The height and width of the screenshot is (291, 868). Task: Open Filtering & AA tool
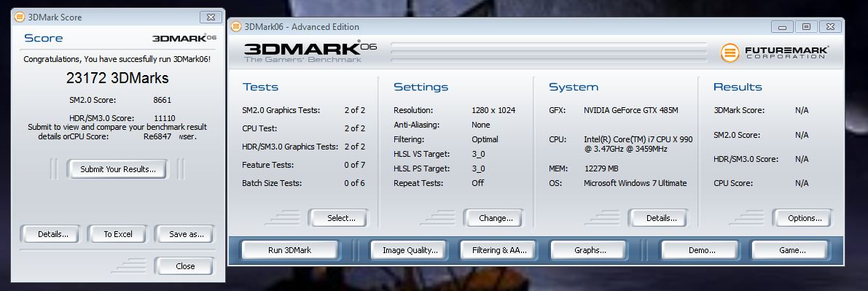coord(499,250)
